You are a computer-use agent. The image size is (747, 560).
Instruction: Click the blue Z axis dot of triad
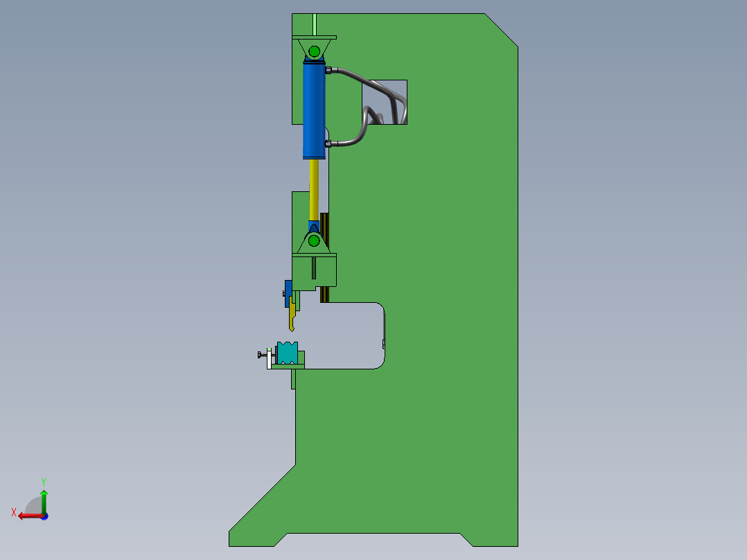[45, 516]
